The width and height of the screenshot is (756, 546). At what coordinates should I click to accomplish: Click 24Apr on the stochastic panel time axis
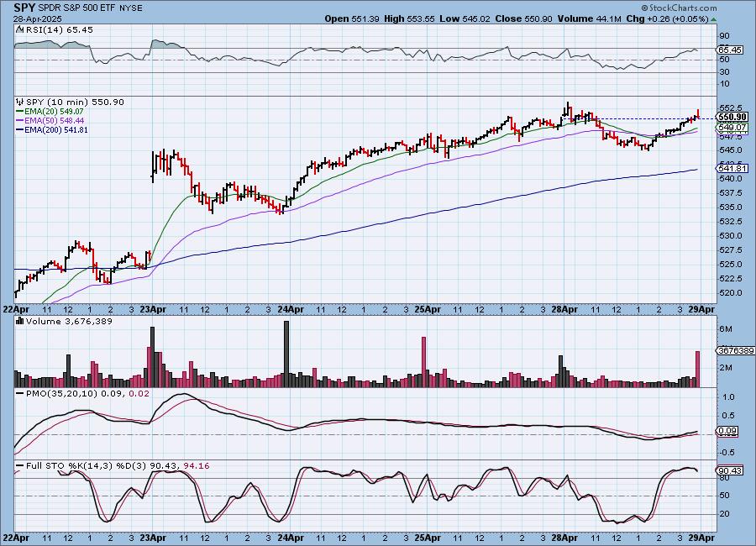coord(291,538)
